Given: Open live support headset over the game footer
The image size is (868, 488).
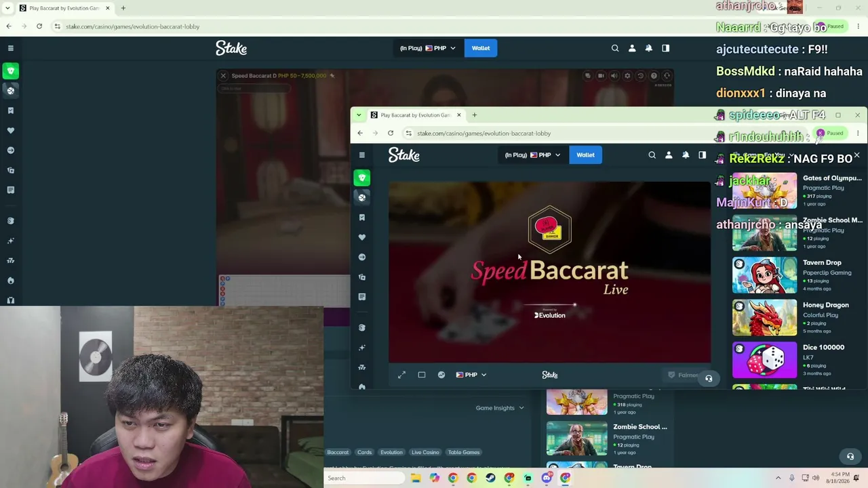Looking at the screenshot, I should 709,378.
